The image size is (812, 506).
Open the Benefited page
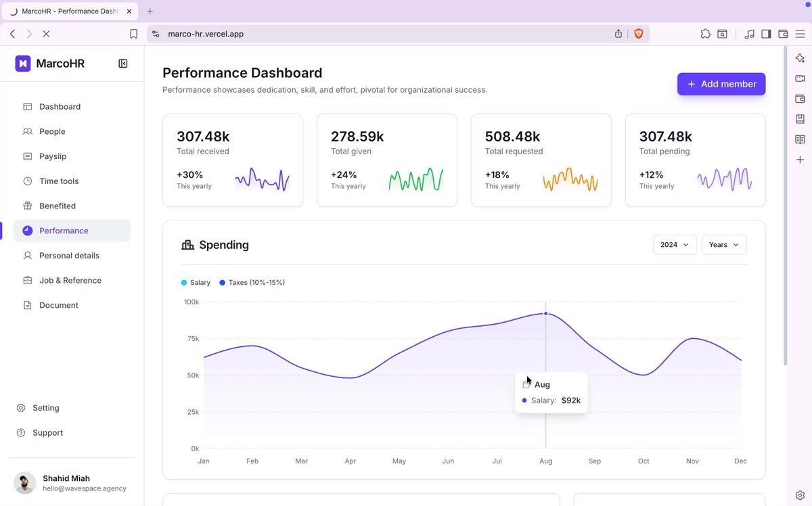[x=72, y=206]
